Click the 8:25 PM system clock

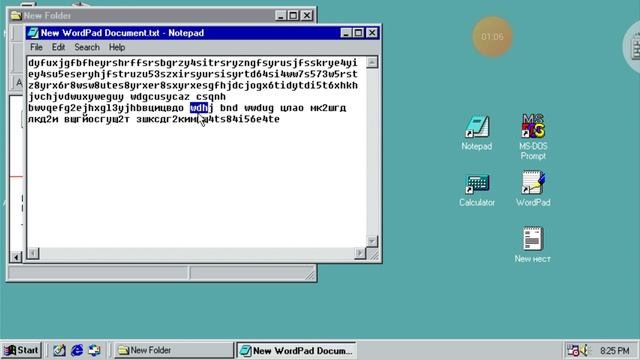(x=614, y=351)
